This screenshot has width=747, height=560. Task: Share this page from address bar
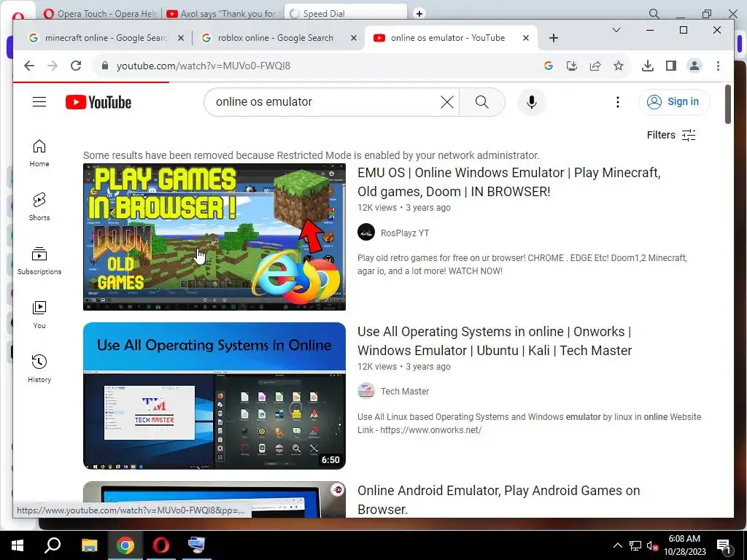tap(595, 66)
